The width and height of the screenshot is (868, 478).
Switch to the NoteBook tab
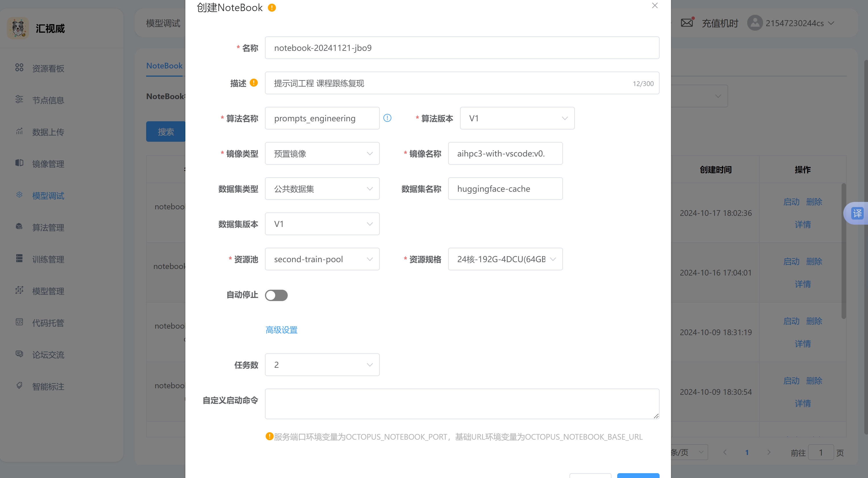point(164,66)
